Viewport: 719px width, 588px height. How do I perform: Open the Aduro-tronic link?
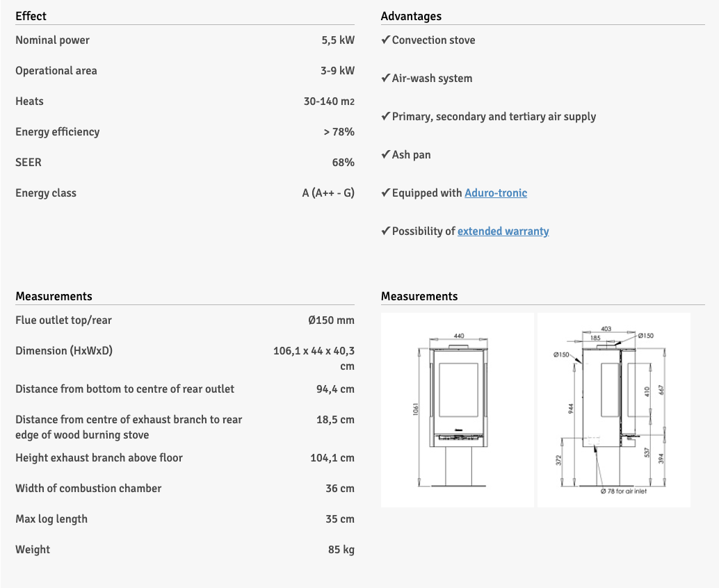point(496,193)
